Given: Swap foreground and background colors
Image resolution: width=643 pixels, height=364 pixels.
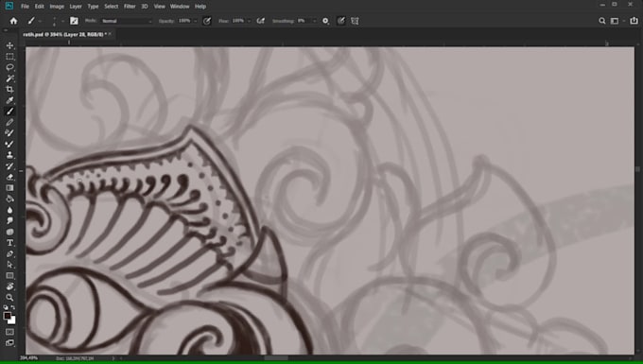Looking at the screenshot, I should point(13,307).
